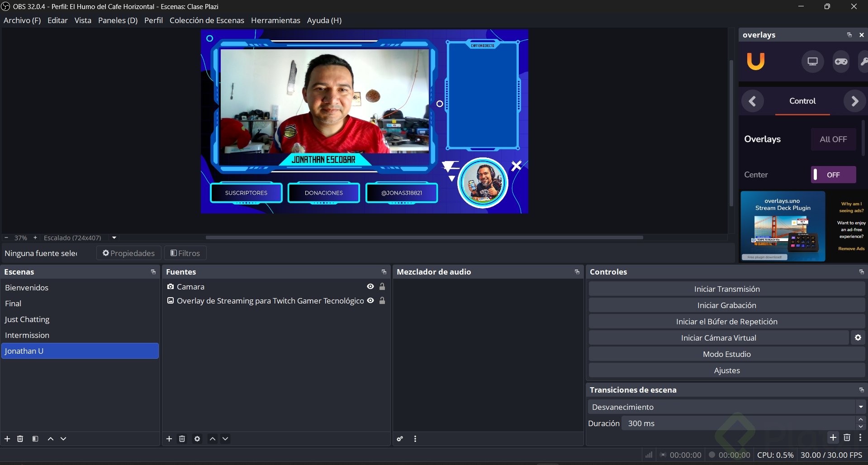Toggle lock on Overlay de Streaming source
868x465 pixels.
pos(382,300)
